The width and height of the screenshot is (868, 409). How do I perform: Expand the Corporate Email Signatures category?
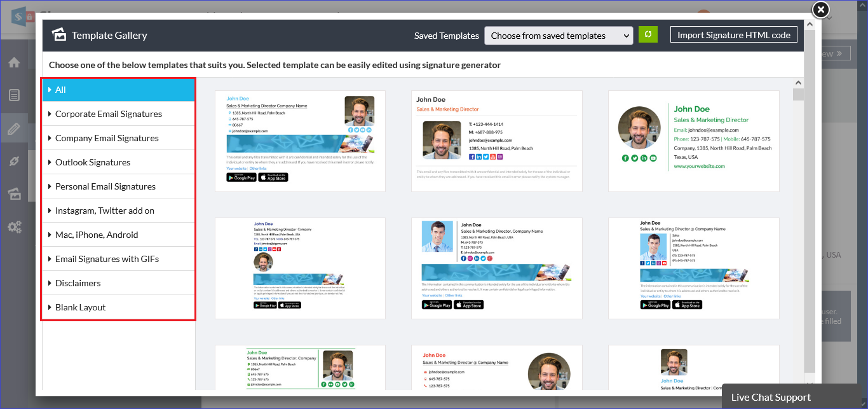[108, 114]
